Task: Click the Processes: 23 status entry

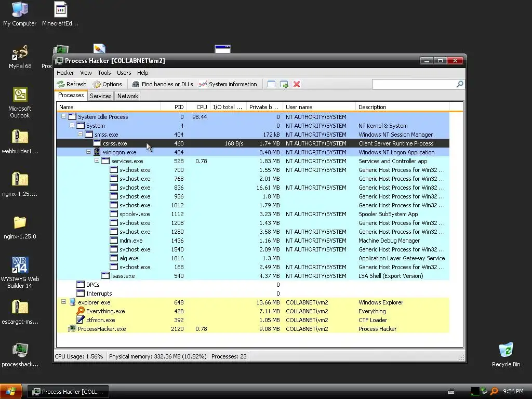Action: [229, 356]
